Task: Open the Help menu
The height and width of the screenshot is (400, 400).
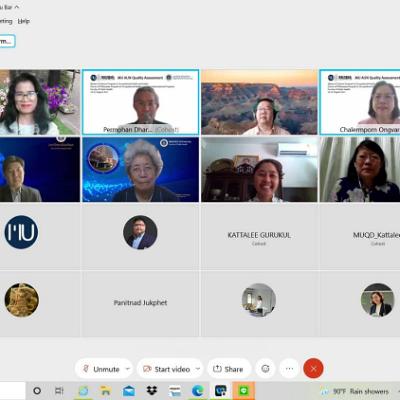Action: 23,21
